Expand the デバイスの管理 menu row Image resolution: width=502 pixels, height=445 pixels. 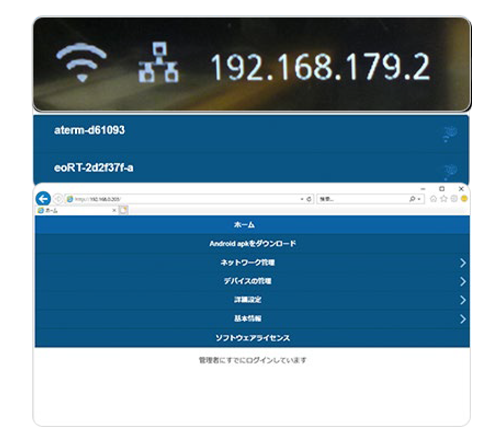point(252,281)
